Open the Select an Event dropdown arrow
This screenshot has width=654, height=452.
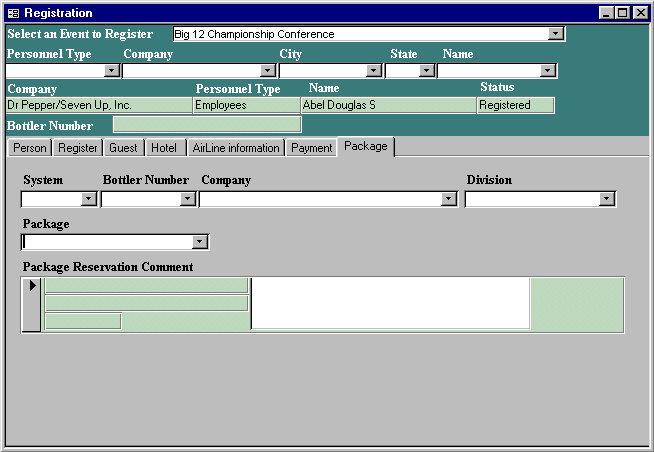click(x=556, y=34)
